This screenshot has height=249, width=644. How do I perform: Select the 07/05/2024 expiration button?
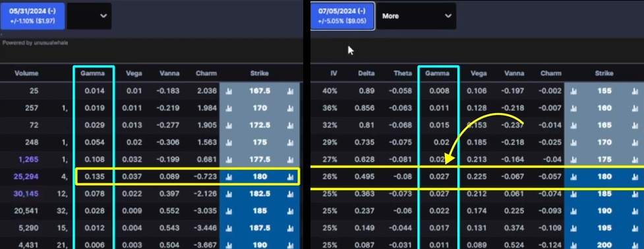(343, 16)
